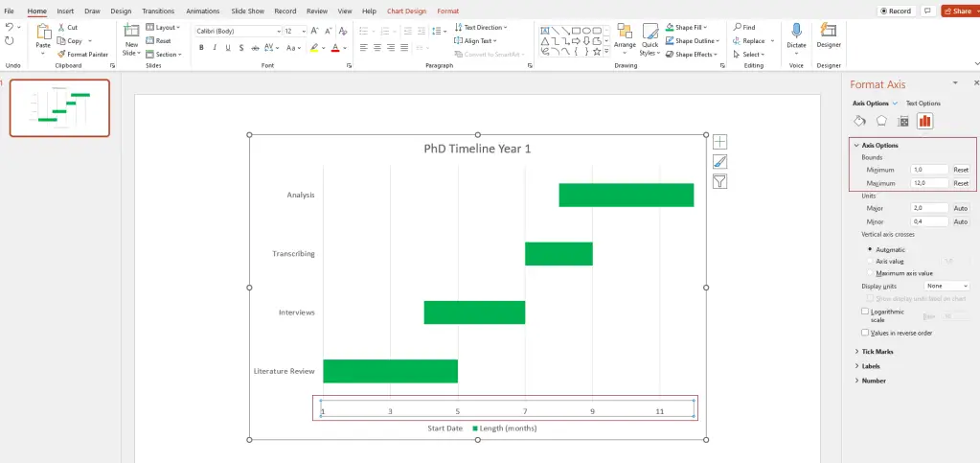Open Chart Styles brush button
The image size is (980, 463).
tap(719, 162)
